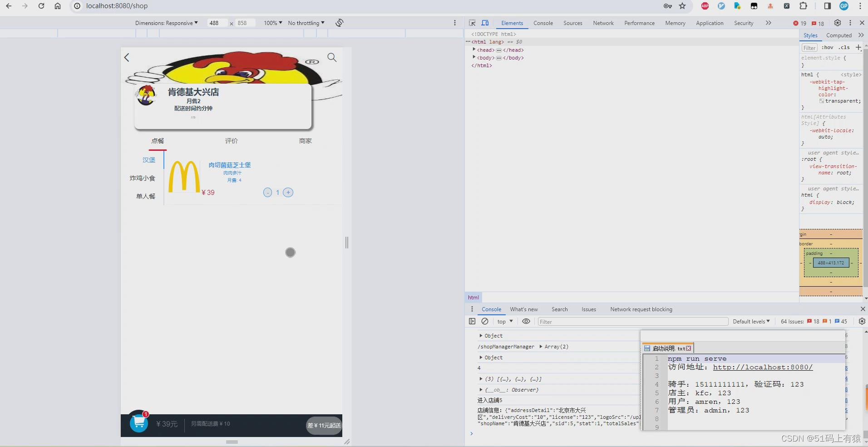Viewport: 868px width, 447px height.
Task: Open the What's new drawer tab
Action: (x=523, y=309)
